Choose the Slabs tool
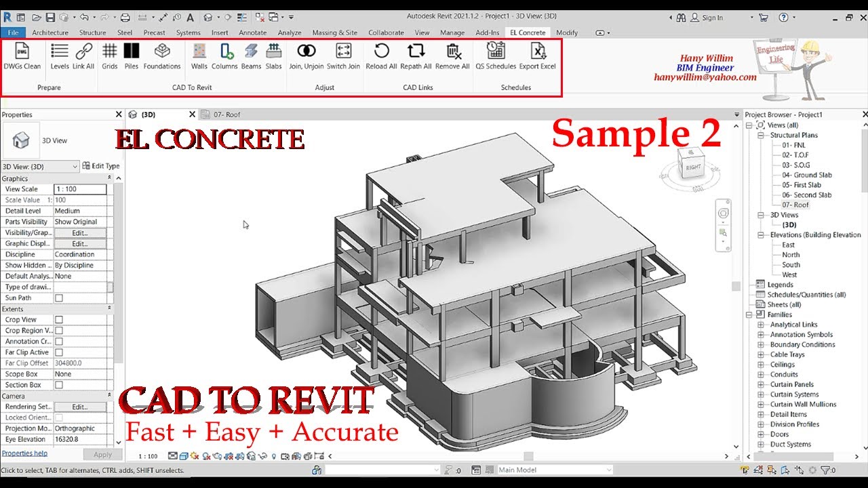This screenshot has width=868, height=488. pyautogui.click(x=274, y=56)
